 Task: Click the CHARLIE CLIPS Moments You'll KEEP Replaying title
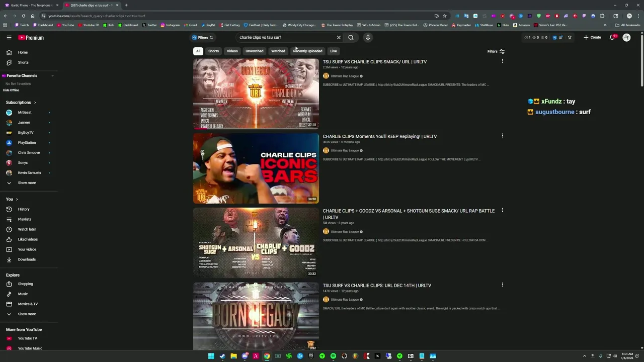click(x=380, y=136)
